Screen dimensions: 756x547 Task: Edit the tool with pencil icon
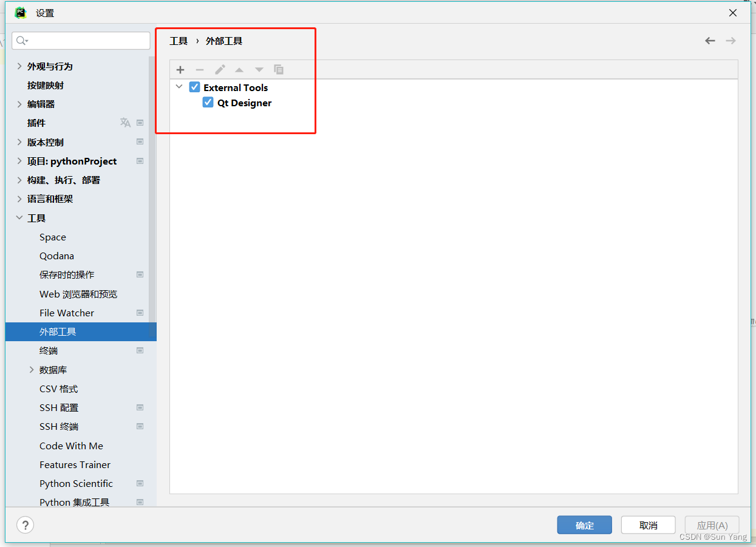pos(220,70)
